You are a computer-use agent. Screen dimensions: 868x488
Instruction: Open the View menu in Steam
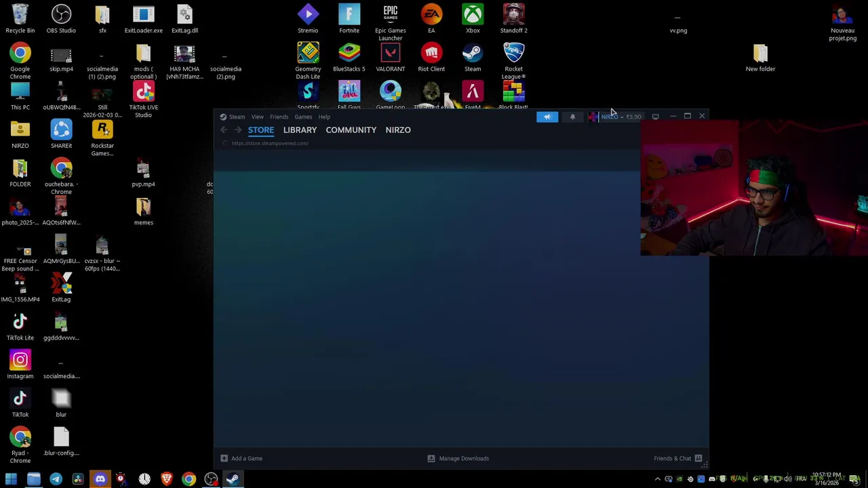[257, 117]
